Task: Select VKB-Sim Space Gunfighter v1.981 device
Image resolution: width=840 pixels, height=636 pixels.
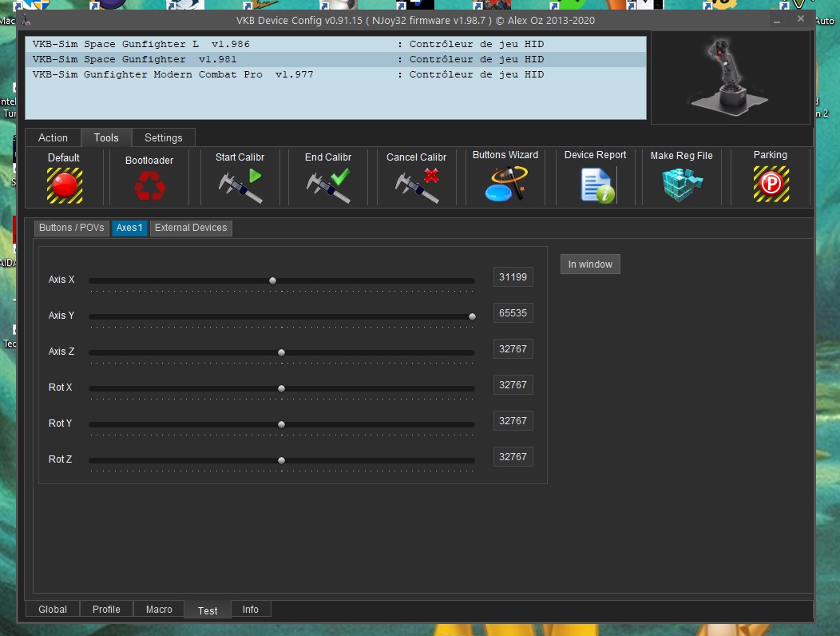Action: click(335, 59)
